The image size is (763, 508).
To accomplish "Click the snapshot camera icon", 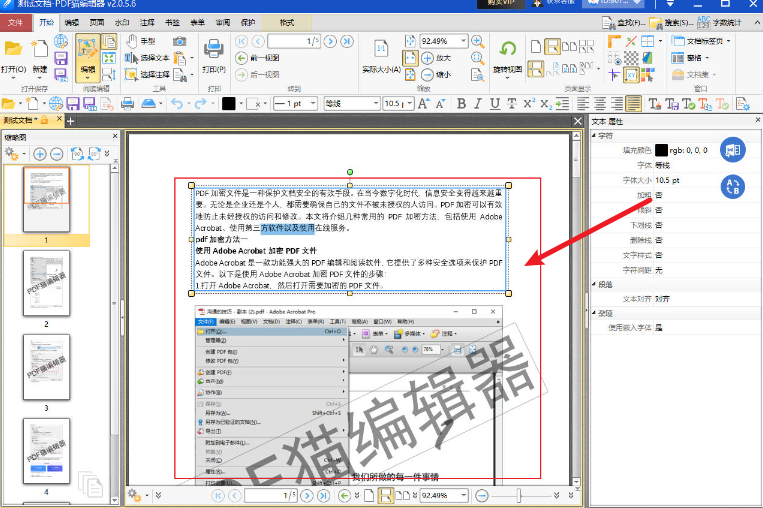I will click(179, 41).
